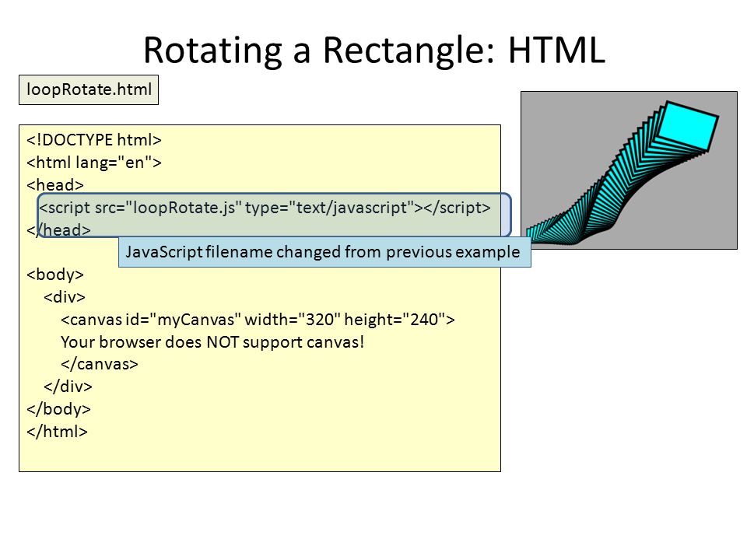
Task: Click the closing '</head>' tag line
Action: point(58,230)
